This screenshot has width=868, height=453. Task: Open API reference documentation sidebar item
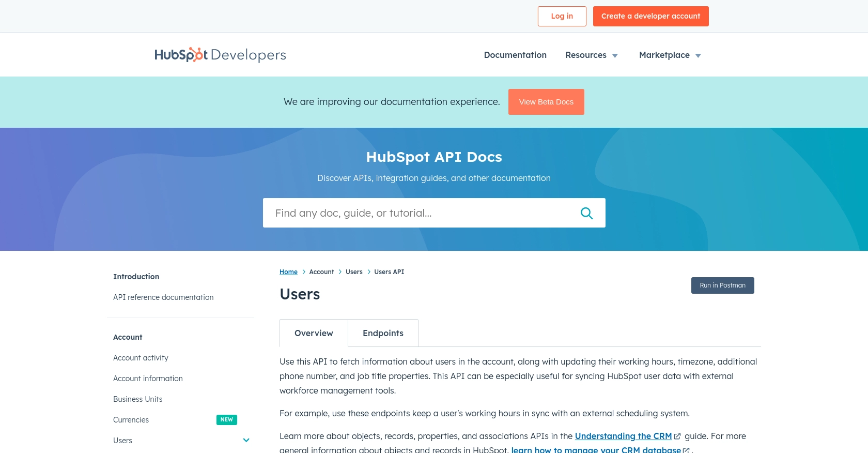(x=163, y=297)
